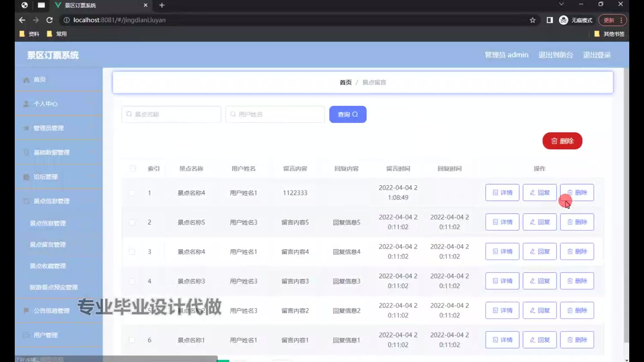644x362 pixels.
Task: Click the red batch 删除 button
Action: pyautogui.click(x=562, y=141)
